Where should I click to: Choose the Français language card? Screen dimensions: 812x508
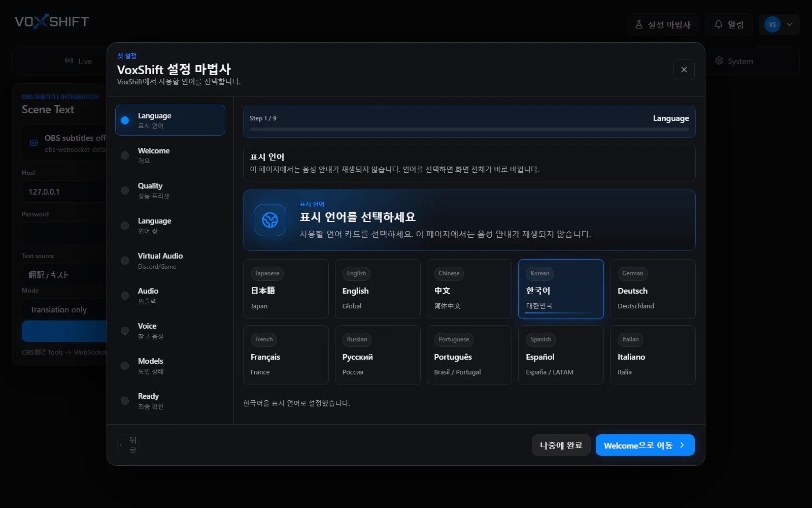286,355
